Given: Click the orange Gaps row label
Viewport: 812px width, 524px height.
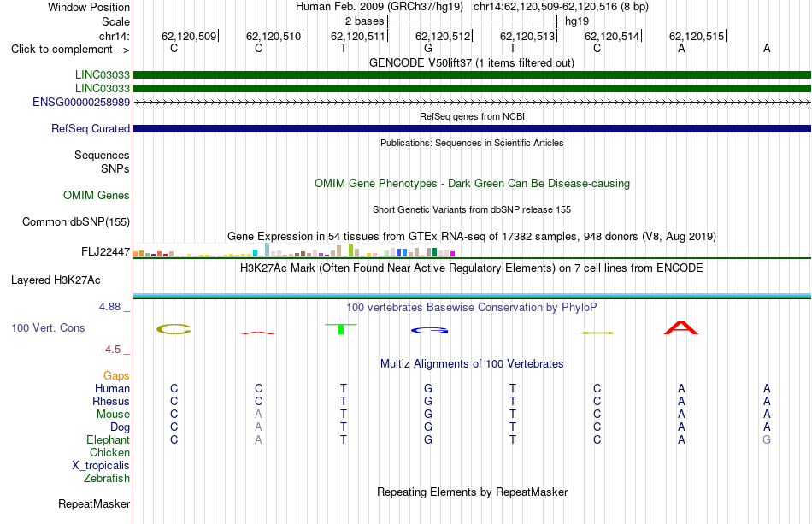Looking at the screenshot, I should pos(116,375).
